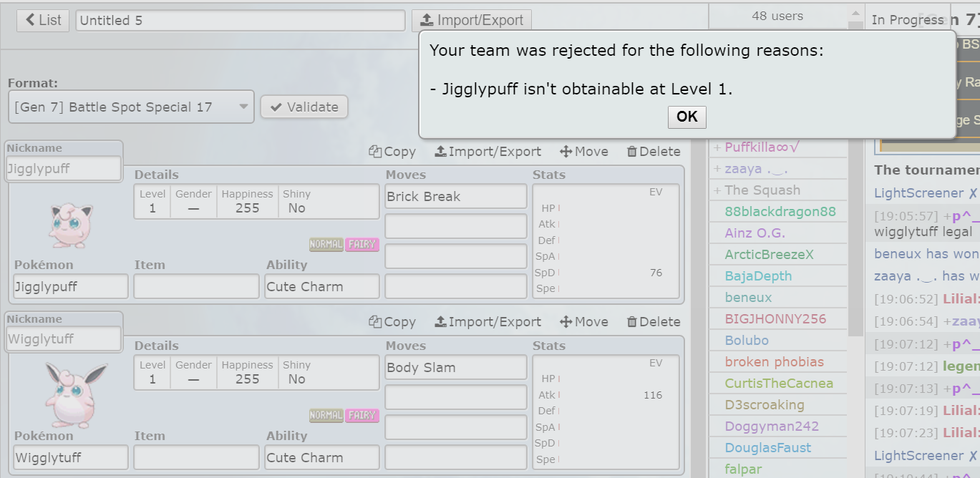Viewport: 980px width, 478px height.
Task: Change Jigglypuff's Gender setting
Action: point(193,202)
